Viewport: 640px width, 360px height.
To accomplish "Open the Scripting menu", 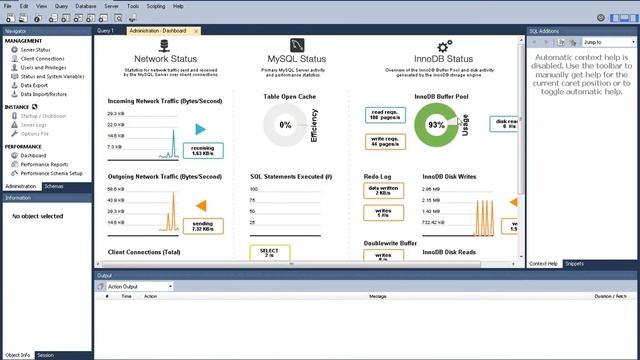I will (156, 6).
